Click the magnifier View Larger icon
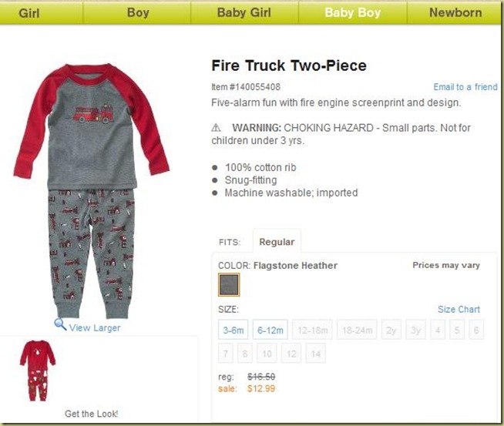The image size is (504, 426). pyautogui.click(x=60, y=324)
